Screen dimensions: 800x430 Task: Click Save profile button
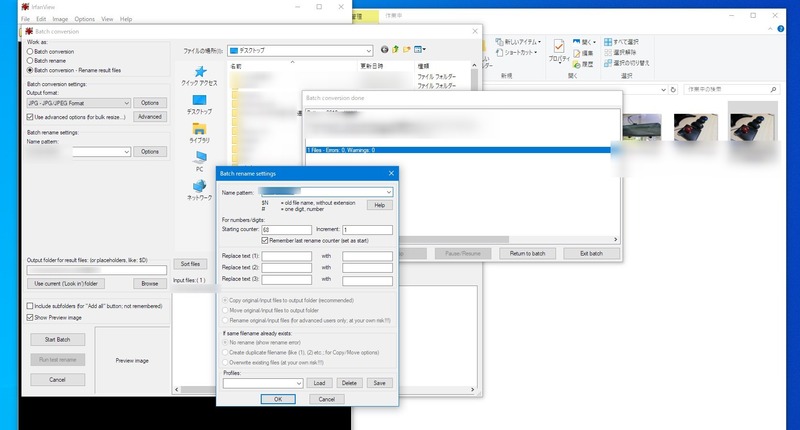380,383
